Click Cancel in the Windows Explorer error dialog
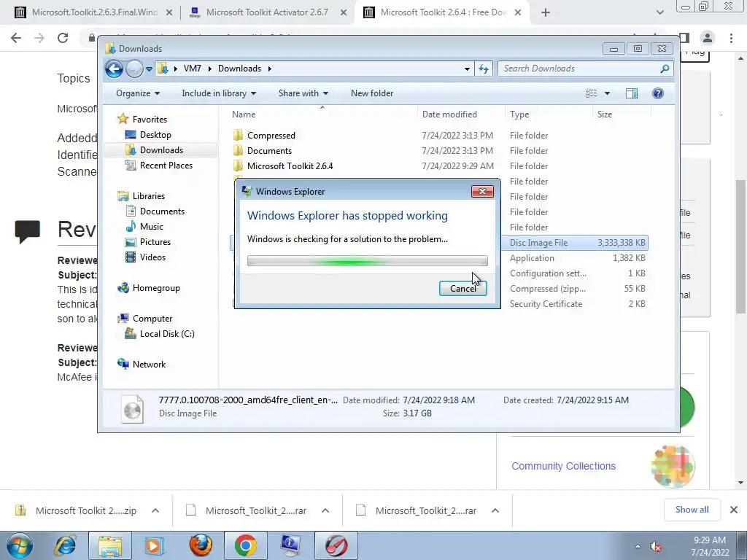This screenshot has height=560, width=747. pos(462,289)
